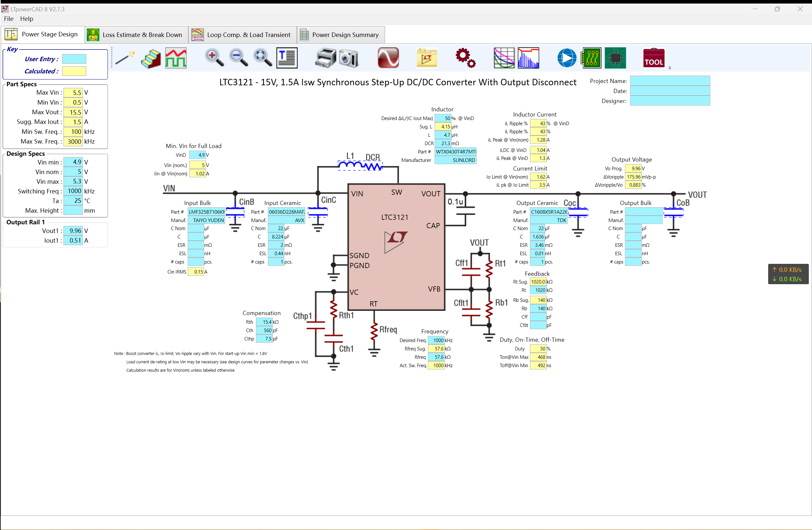Click the File menu item
812x530 pixels.
[9, 19]
